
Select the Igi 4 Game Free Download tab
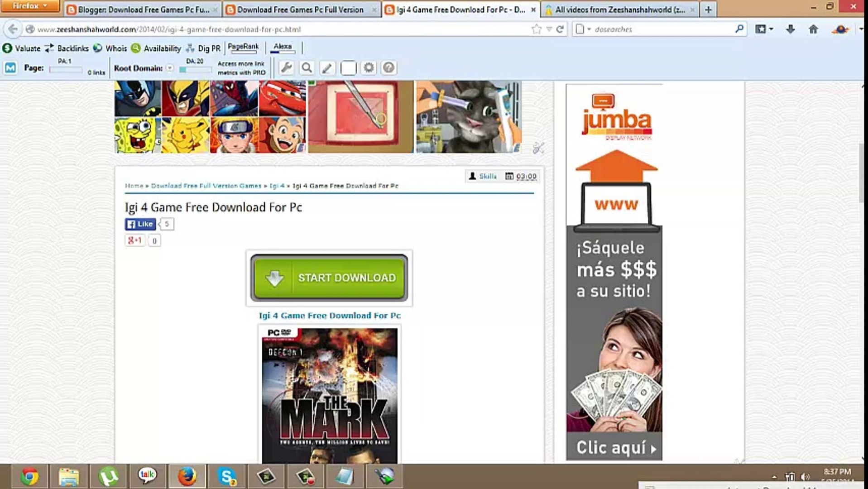[460, 10]
